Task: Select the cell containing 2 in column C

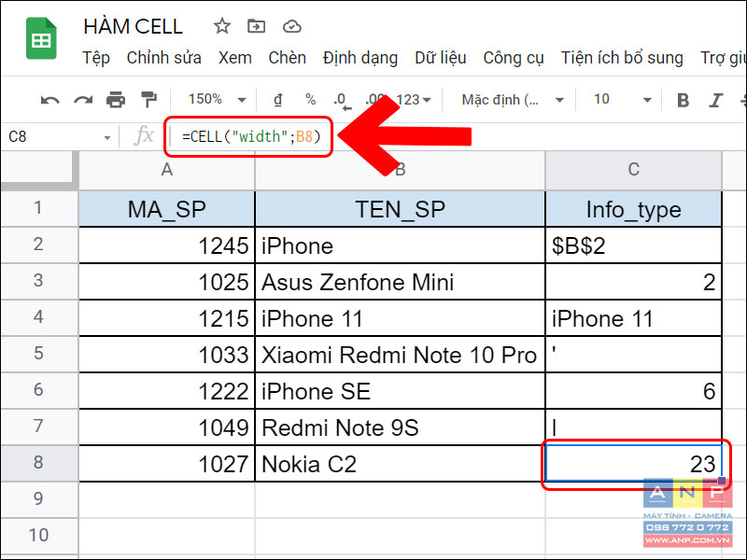Action: (634, 282)
